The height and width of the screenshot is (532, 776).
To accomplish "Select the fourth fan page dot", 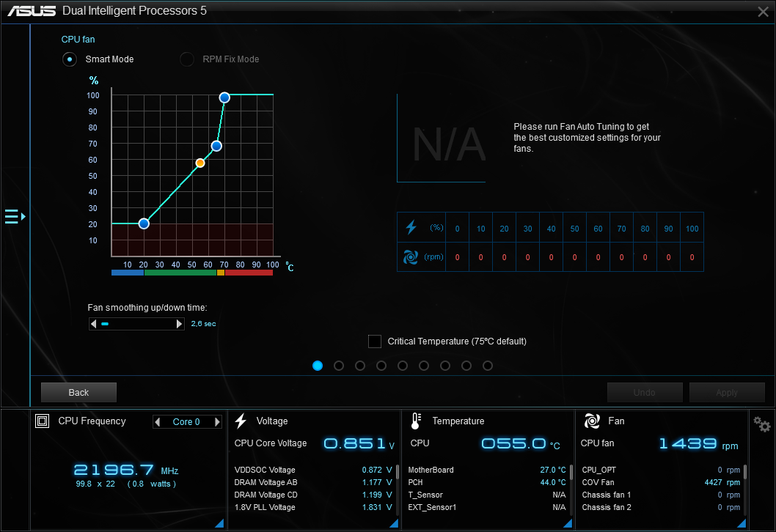I will (x=381, y=366).
